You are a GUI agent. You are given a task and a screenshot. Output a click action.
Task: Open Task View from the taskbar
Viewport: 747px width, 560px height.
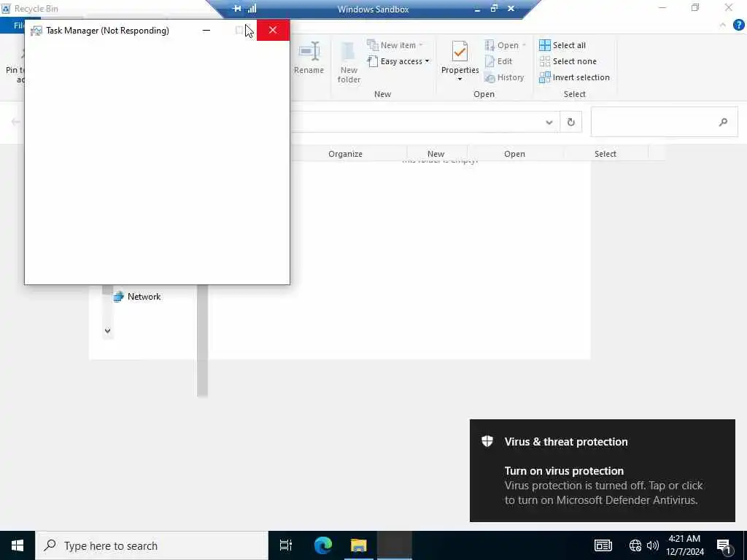286,545
